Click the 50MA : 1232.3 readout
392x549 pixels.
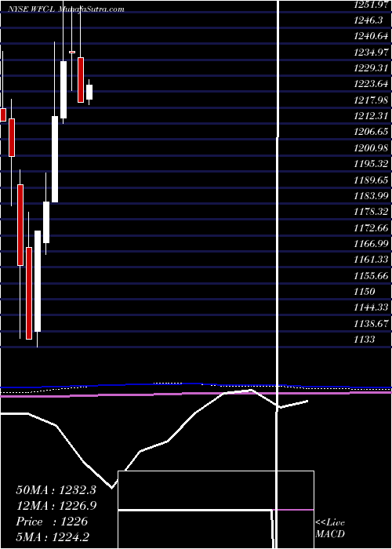pyautogui.click(x=56, y=490)
